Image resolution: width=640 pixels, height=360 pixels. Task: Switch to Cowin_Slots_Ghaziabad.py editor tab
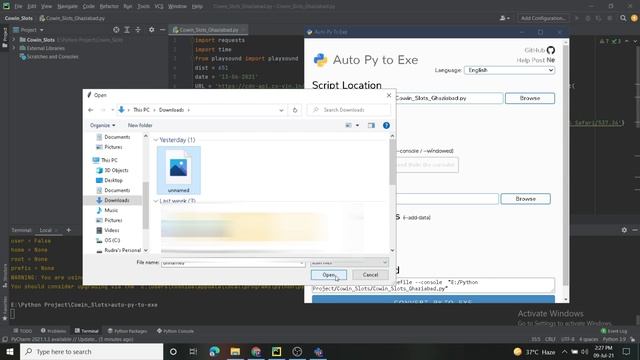(209, 30)
